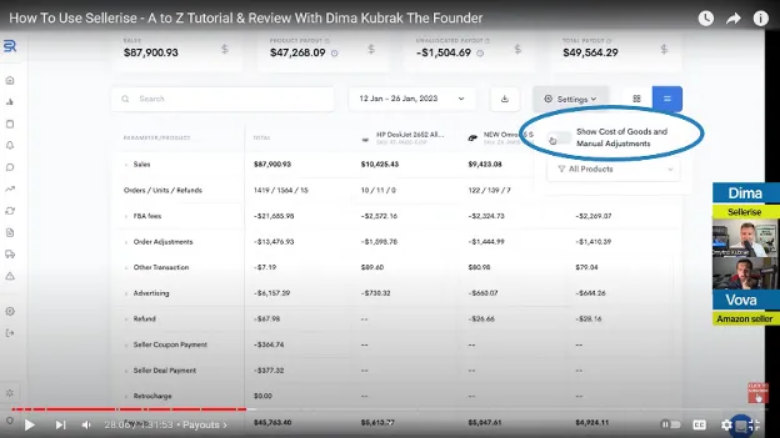Image resolution: width=780 pixels, height=438 pixels.
Task: Expand the Seller Deal Payment row
Action: click(x=126, y=370)
